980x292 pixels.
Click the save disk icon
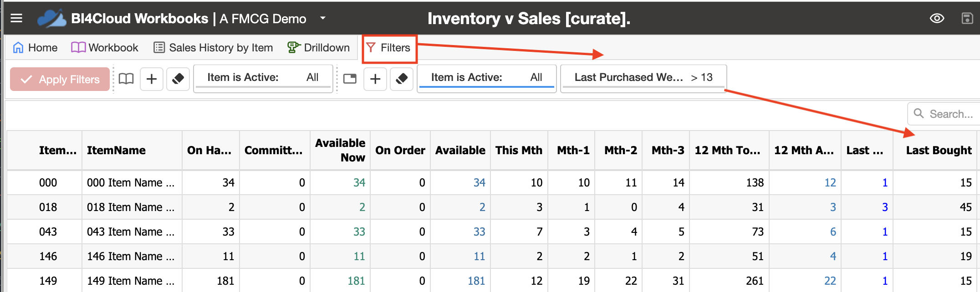click(967, 18)
